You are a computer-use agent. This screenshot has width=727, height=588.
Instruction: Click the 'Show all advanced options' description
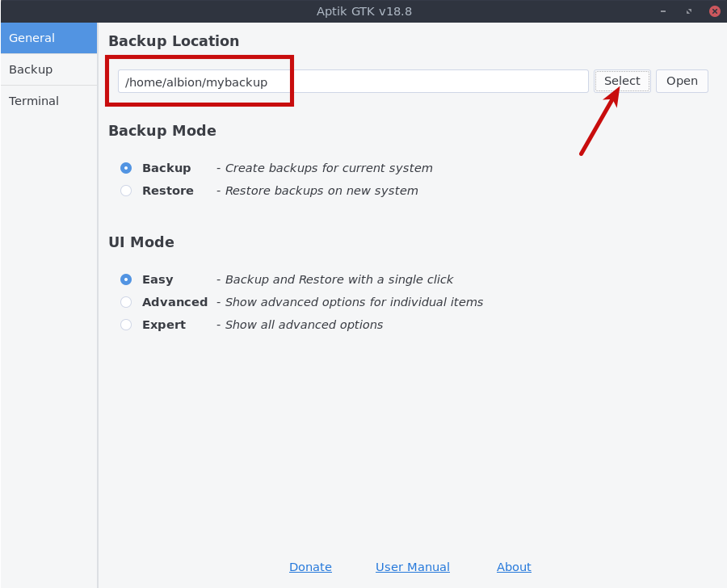click(x=299, y=325)
